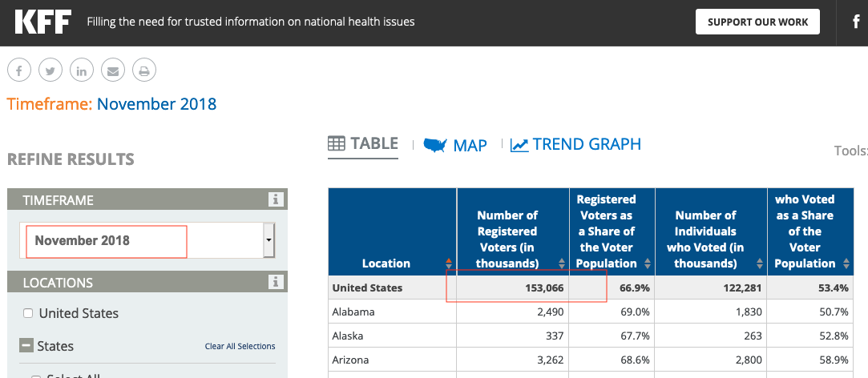
Task: Email this page using envelope icon
Action: click(113, 70)
